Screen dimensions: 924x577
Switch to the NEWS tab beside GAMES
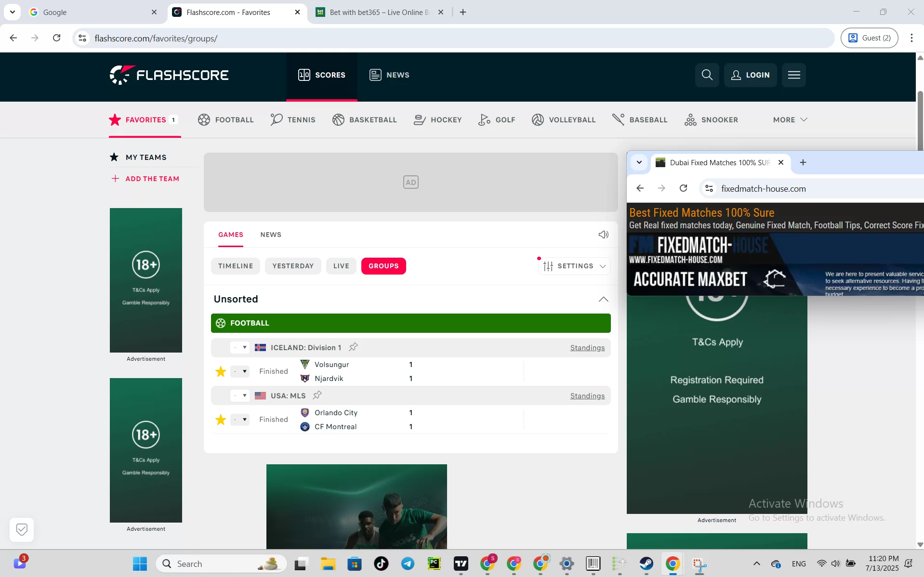[271, 235]
